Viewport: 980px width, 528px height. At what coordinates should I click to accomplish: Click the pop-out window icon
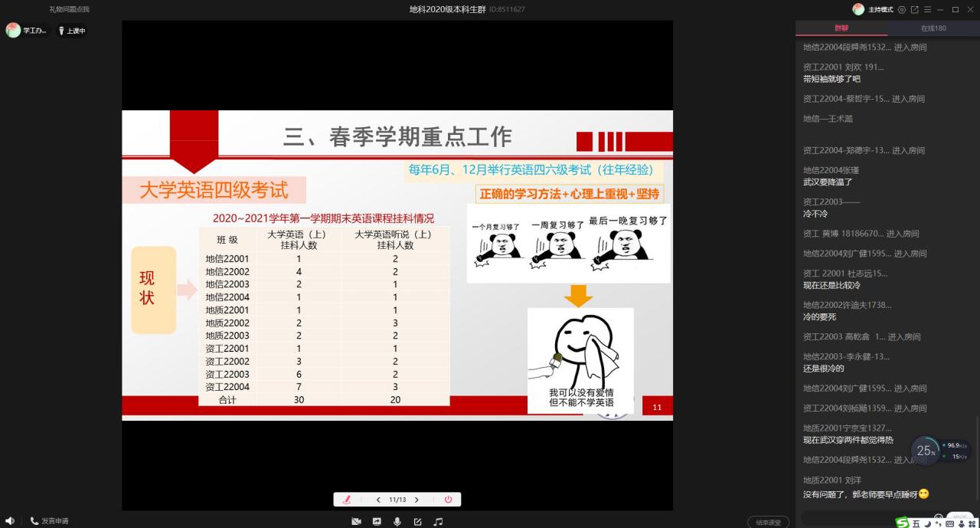[914, 9]
